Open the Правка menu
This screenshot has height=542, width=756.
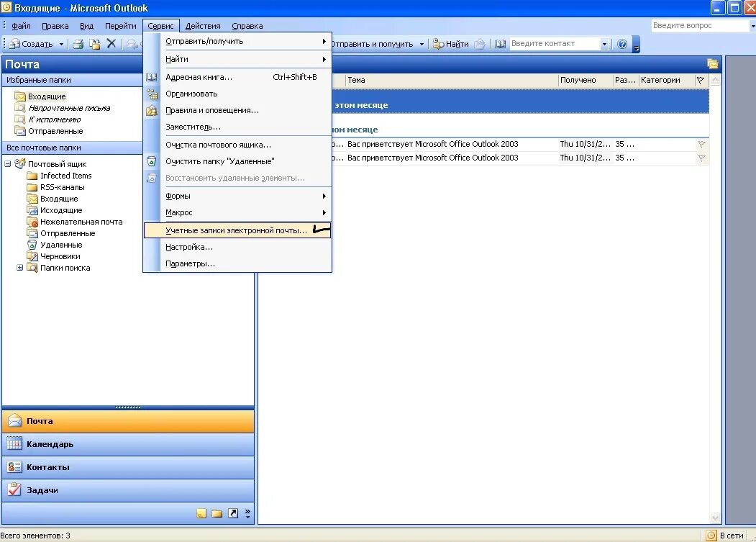(x=55, y=26)
